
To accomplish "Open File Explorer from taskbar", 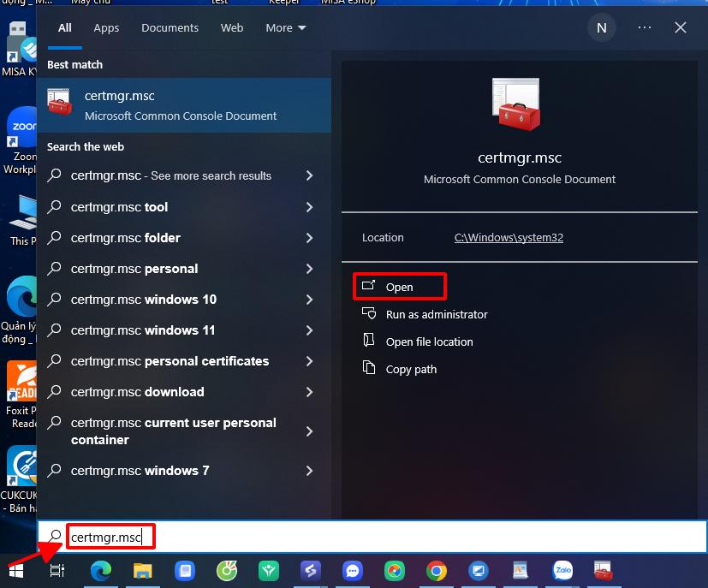I will pos(143,571).
